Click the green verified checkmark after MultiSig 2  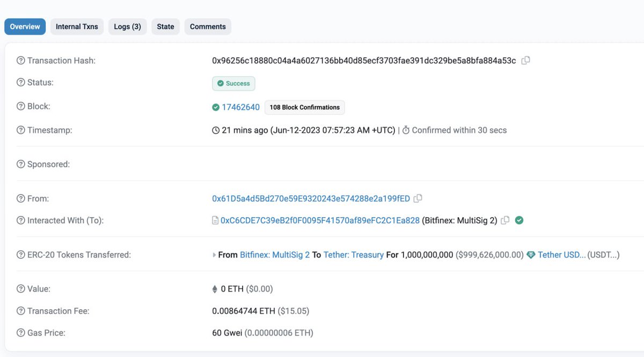click(519, 220)
